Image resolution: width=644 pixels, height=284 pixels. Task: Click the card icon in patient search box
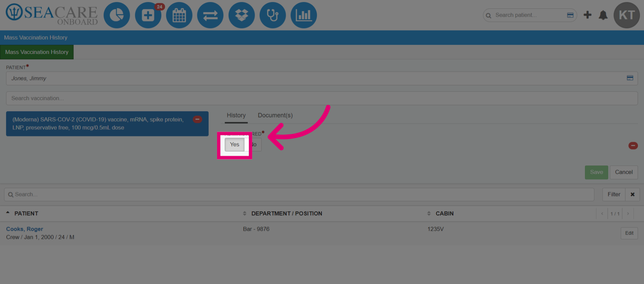click(570, 15)
